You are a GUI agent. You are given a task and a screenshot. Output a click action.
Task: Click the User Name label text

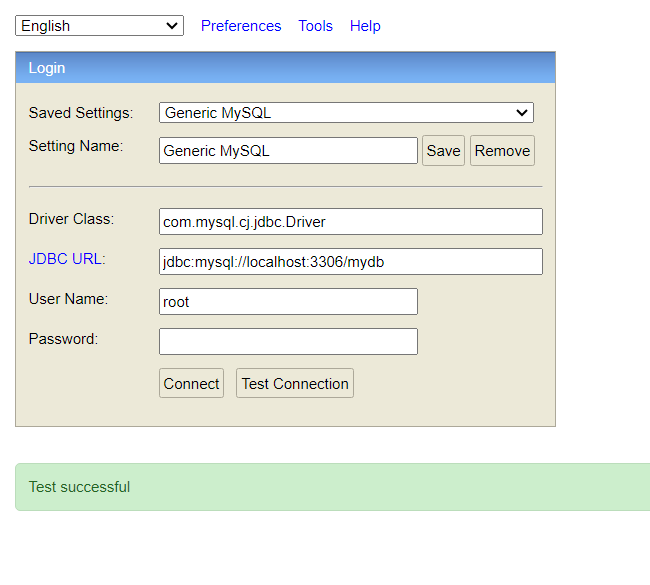[x=68, y=299]
